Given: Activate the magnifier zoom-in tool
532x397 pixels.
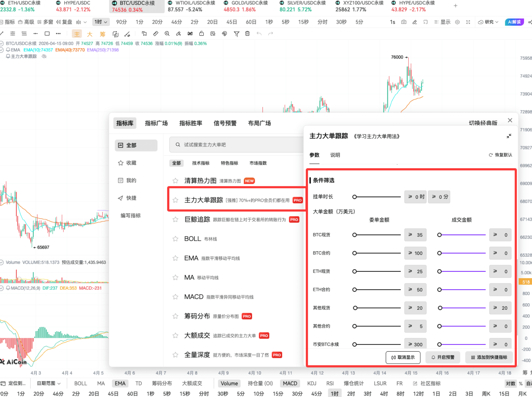Looking at the screenshot, I should 167,34.
